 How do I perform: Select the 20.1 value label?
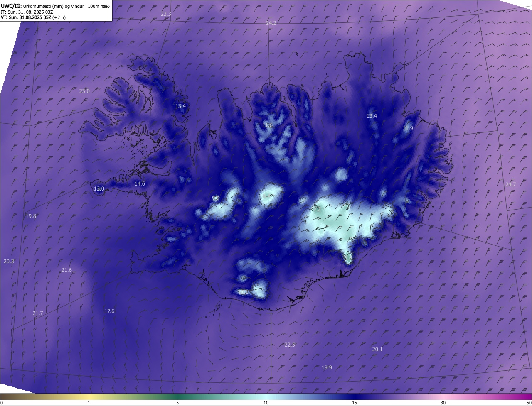[377, 349]
